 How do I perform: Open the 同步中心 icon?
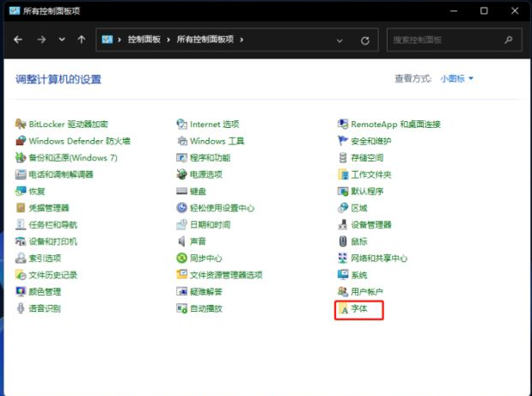pos(205,258)
